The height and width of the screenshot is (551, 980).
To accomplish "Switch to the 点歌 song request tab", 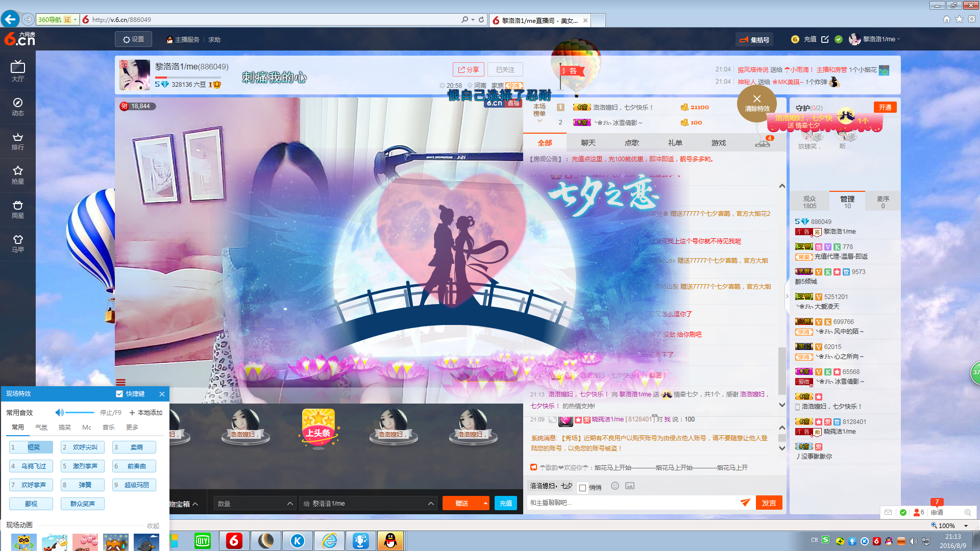I will (x=632, y=143).
